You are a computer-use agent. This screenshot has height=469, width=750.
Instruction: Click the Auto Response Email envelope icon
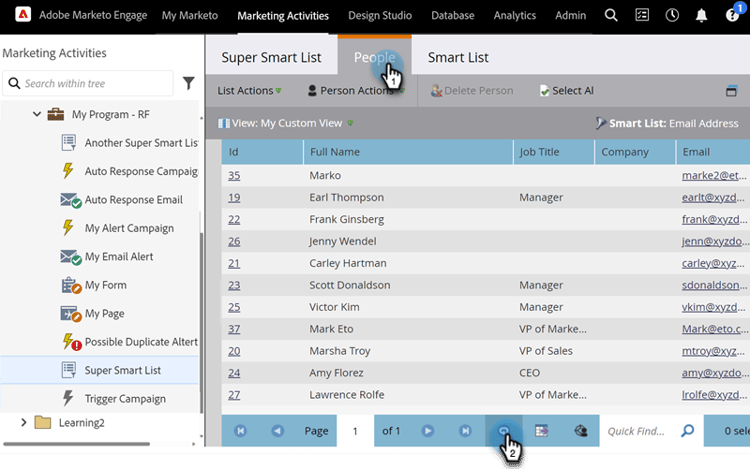point(71,200)
